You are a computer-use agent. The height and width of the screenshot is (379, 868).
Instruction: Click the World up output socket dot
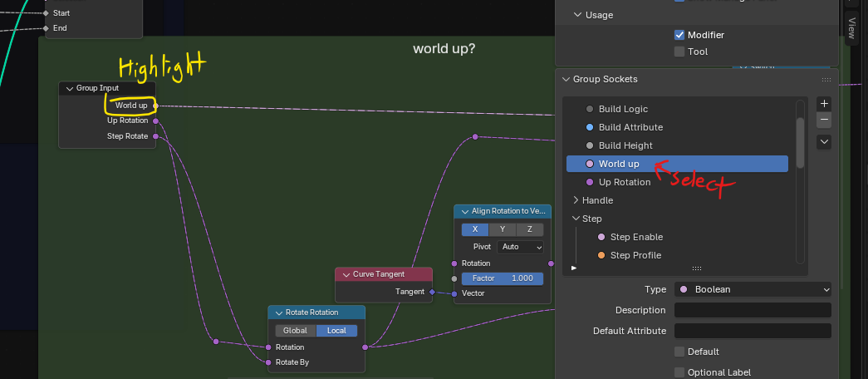[x=155, y=106]
